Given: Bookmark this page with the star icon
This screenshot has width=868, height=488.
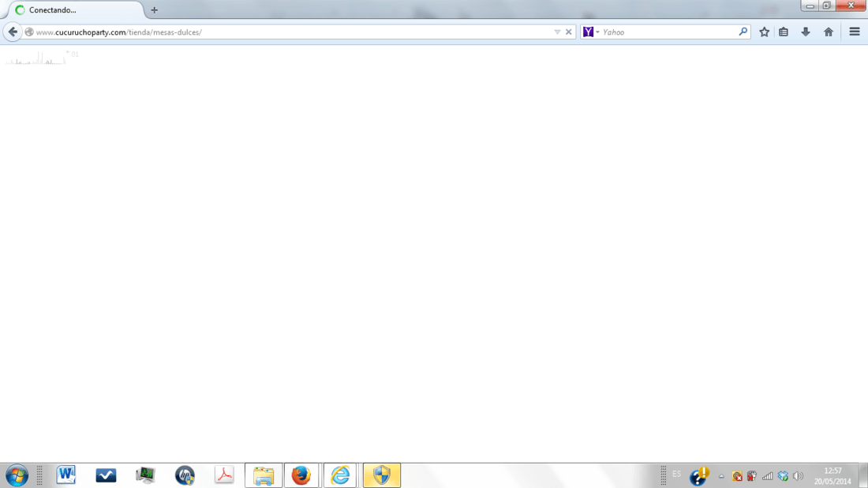Looking at the screenshot, I should click(x=764, y=32).
